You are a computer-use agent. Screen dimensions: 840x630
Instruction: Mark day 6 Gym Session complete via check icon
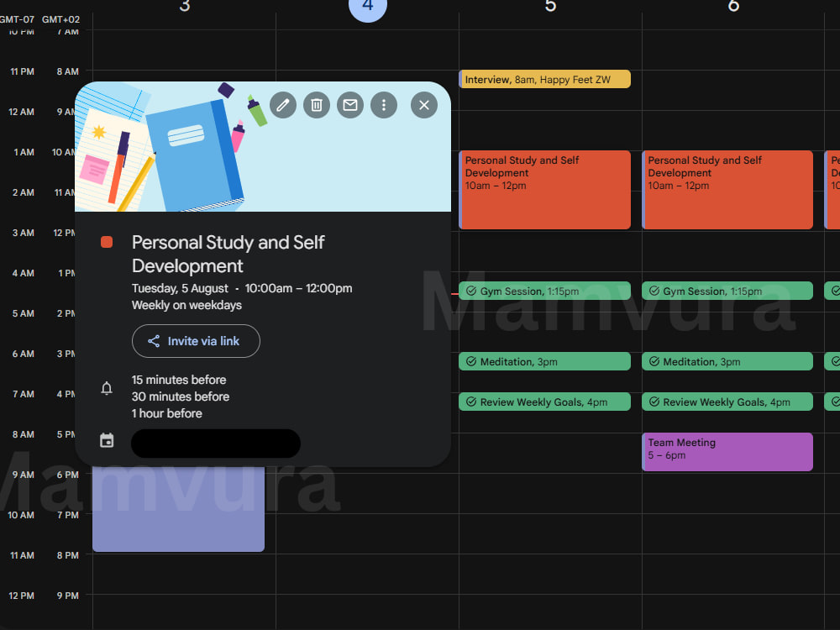(654, 291)
